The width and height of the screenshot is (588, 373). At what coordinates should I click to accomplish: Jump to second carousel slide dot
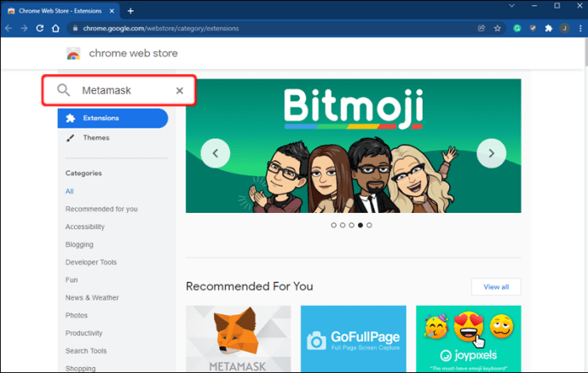tap(343, 226)
